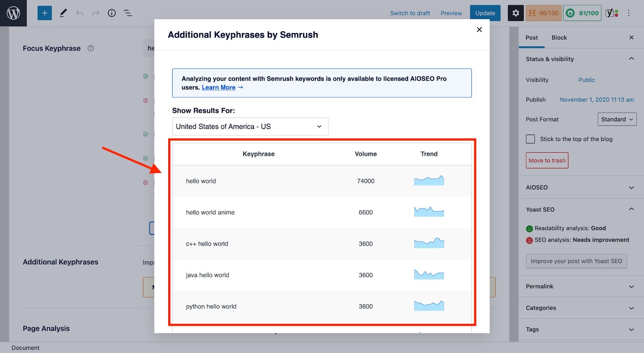Close the Additional Keyphrases modal
This screenshot has width=644, height=353.
point(479,29)
